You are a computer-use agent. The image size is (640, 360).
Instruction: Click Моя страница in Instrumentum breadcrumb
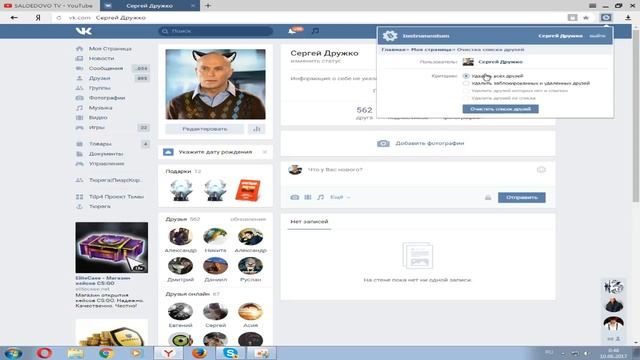pyautogui.click(x=431, y=50)
